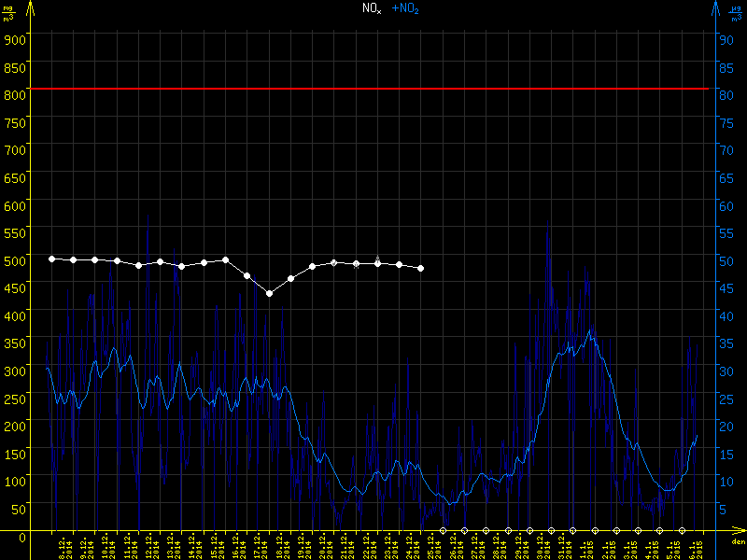Click the 500 value on left axis
Screen dimensions: 747x560
tap(13, 260)
